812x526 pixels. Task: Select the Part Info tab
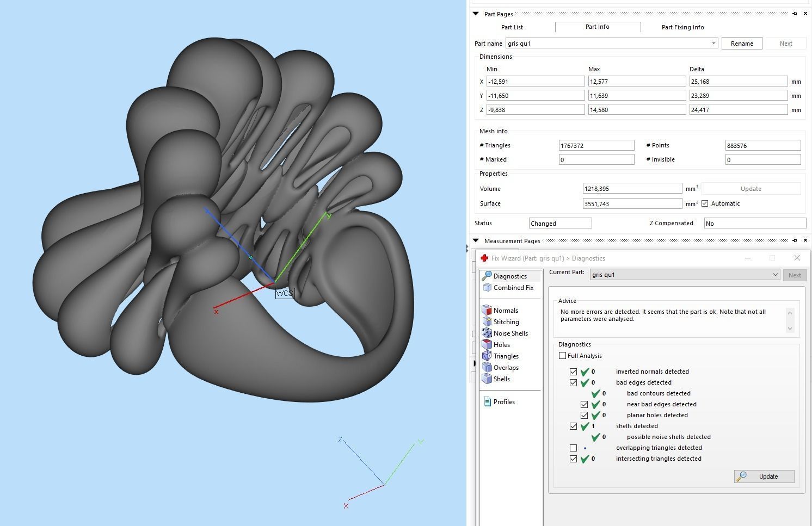598,27
